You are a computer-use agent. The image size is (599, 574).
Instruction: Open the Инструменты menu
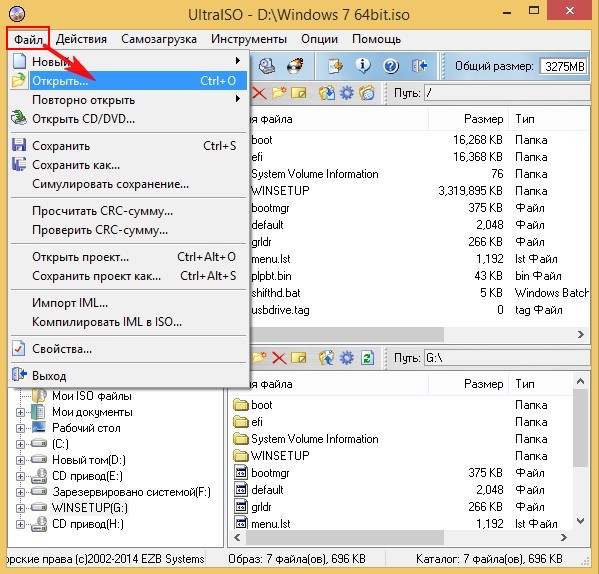[x=249, y=39]
